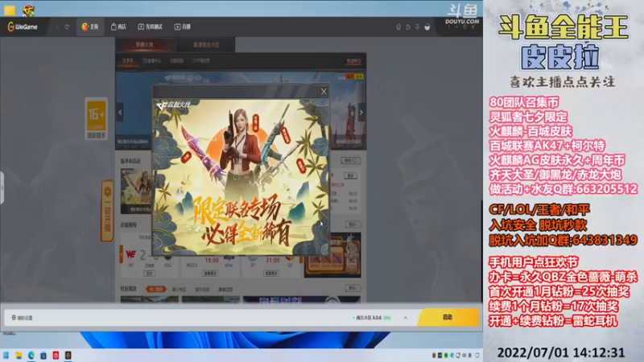Open 辅助设置 settings gear
Viewport: 644px width, 362px height.
click(23, 318)
